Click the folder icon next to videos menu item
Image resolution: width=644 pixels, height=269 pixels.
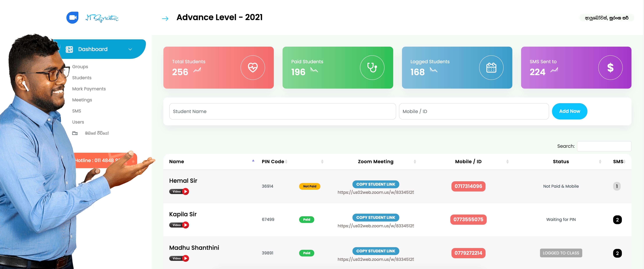(x=75, y=133)
